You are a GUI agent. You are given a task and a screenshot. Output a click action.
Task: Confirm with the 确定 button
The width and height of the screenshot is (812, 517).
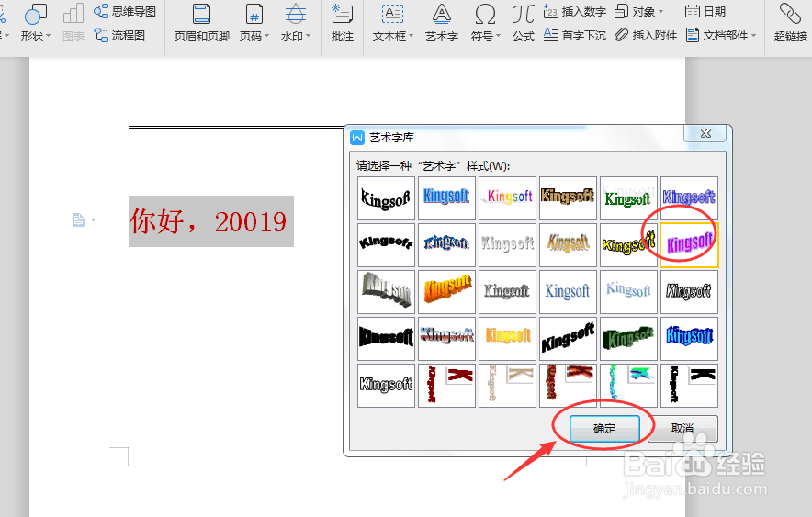[604, 429]
